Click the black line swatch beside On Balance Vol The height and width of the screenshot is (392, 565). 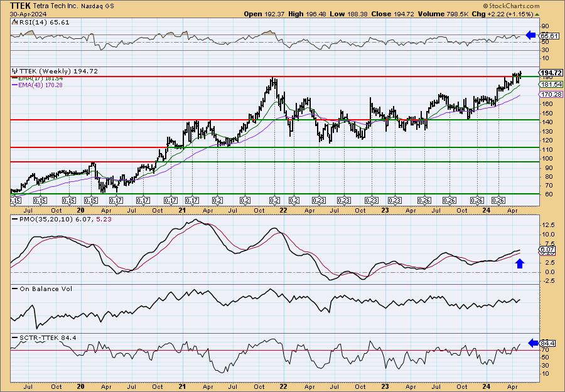point(15,289)
